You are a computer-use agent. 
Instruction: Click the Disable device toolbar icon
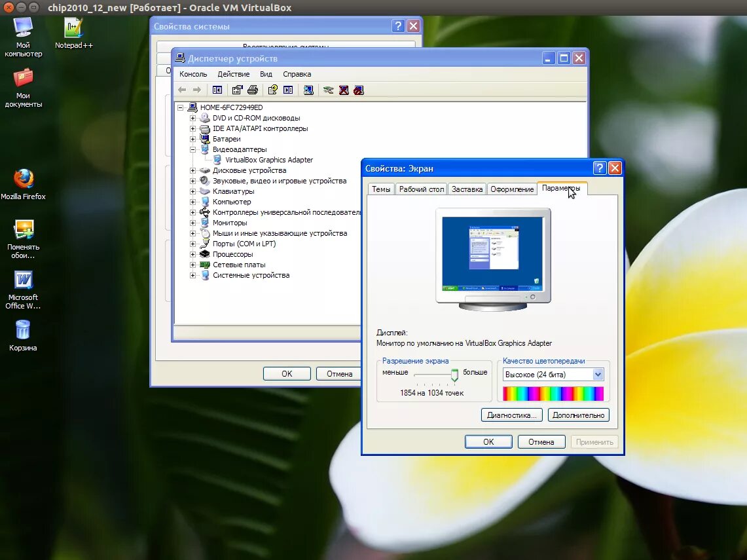point(359,90)
